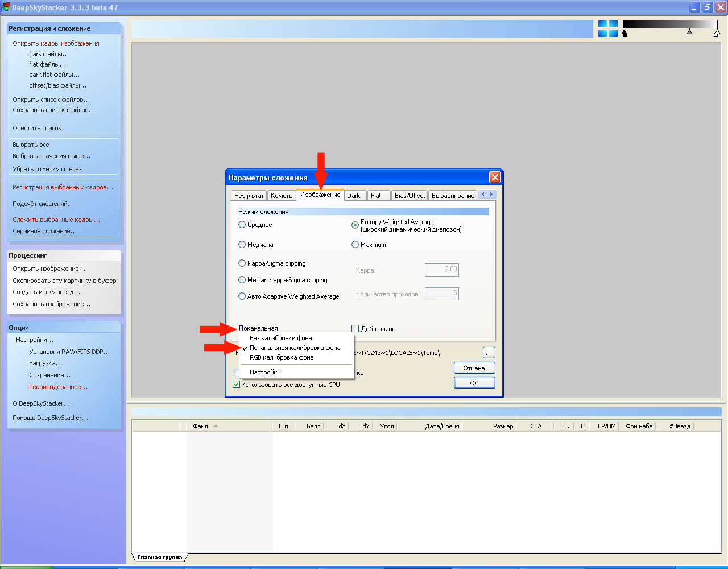This screenshot has height=569, width=728.
Task: Click Открыть кадры изображения link
Action: (x=56, y=43)
